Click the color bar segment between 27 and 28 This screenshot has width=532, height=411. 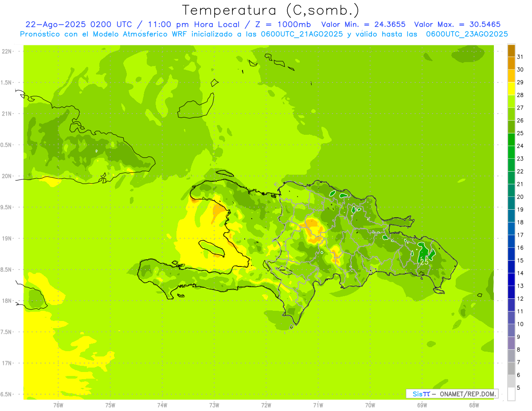pyautogui.click(x=511, y=101)
